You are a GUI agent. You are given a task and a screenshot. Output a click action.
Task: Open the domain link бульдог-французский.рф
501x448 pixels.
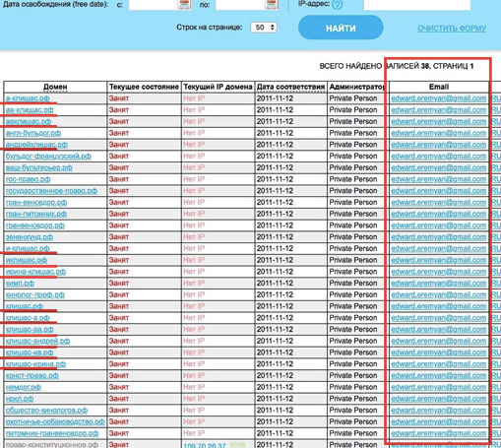pyautogui.click(x=48, y=156)
